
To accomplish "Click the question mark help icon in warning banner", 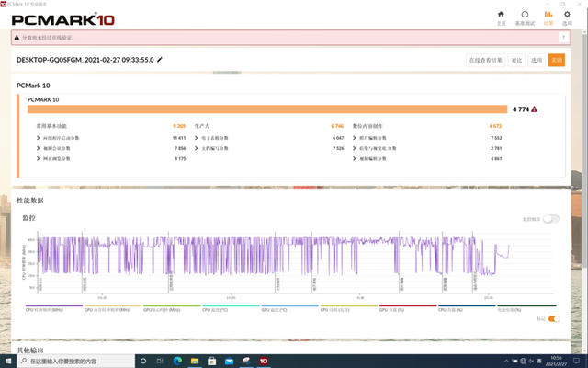I will [x=563, y=37].
